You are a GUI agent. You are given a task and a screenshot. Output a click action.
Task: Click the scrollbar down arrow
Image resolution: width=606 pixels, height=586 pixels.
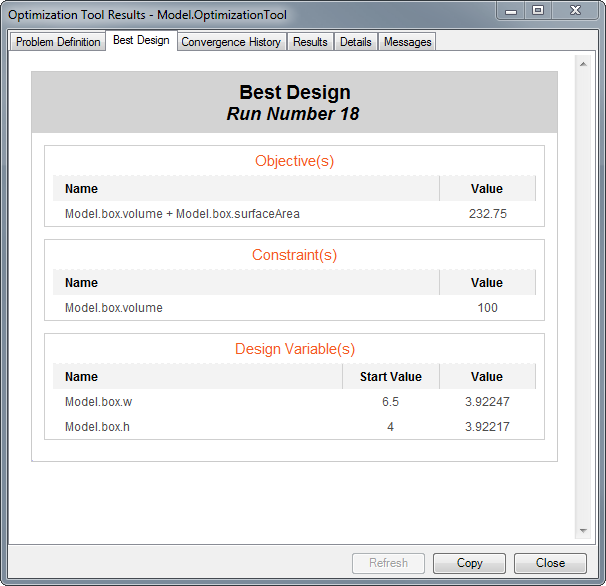point(583,530)
